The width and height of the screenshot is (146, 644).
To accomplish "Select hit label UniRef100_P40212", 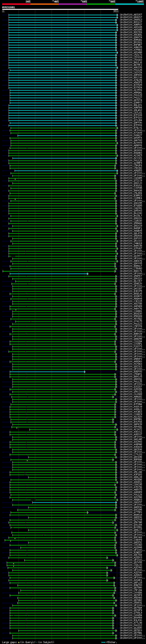I will [x=131, y=625].
